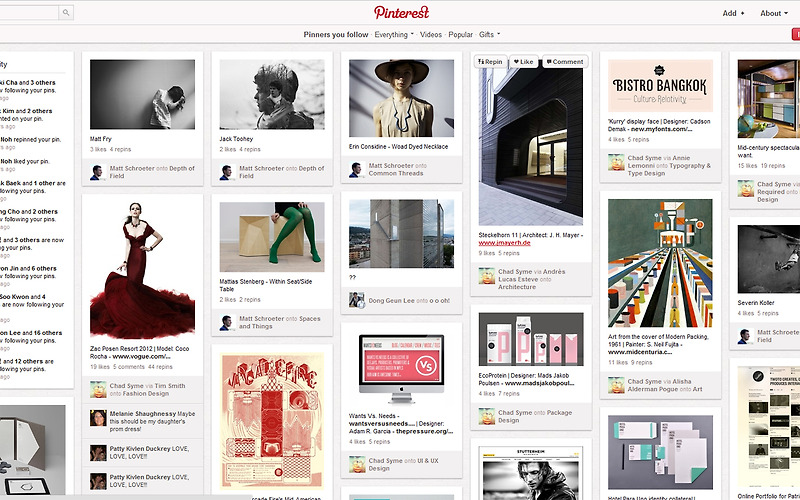Click the Pinterest logo
Image resolution: width=800 pixels, height=500 pixels.
[402, 12]
